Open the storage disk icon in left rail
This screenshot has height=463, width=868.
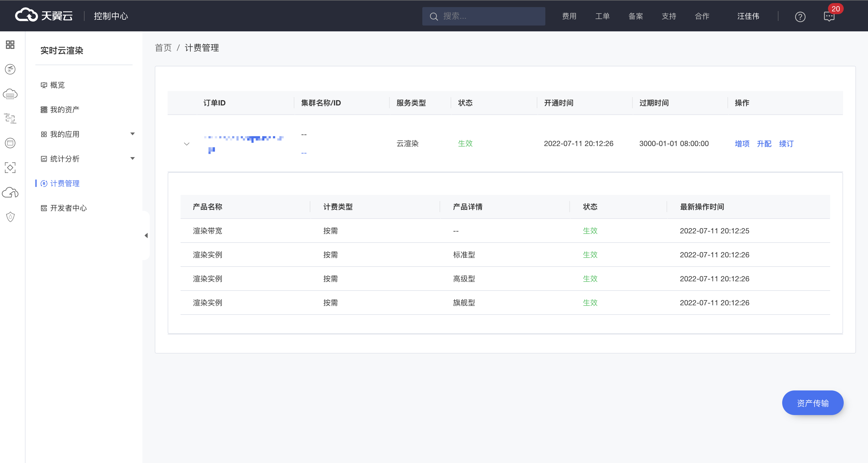[10, 143]
